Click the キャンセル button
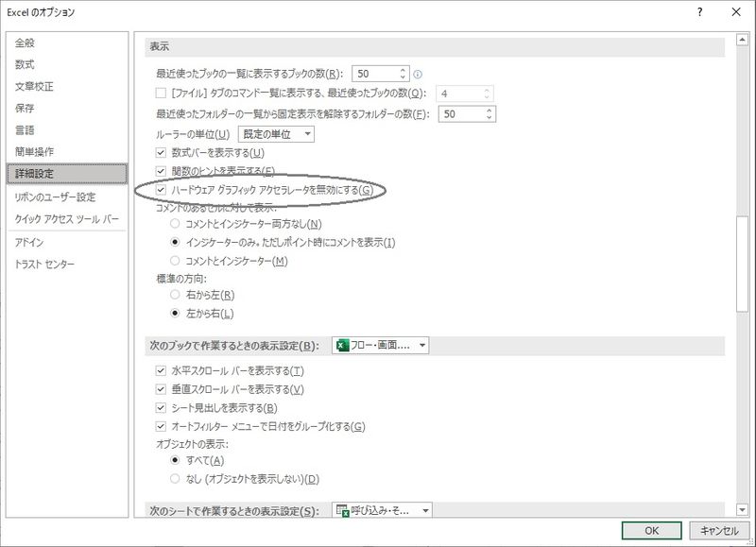This screenshot has height=547, width=756. [719, 530]
